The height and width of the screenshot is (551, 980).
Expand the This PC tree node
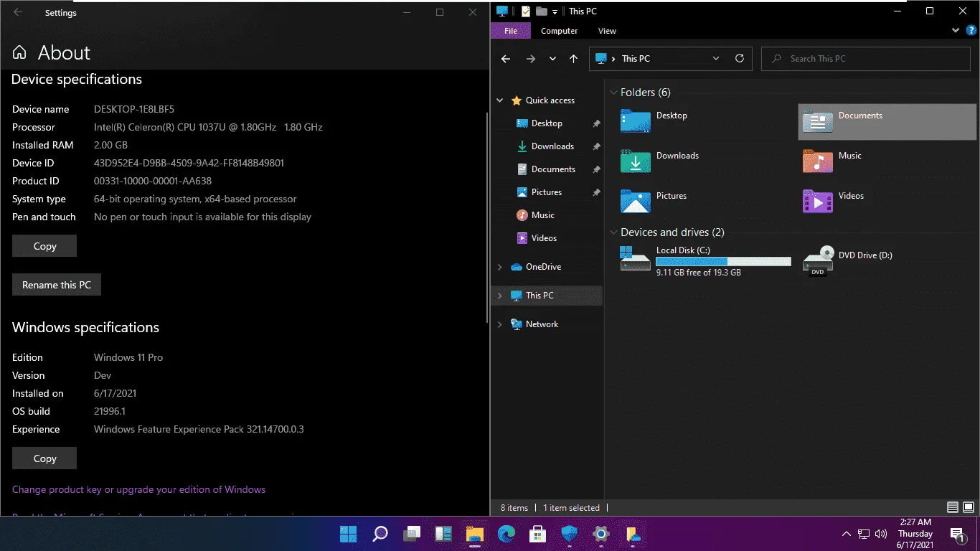(500, 296)
